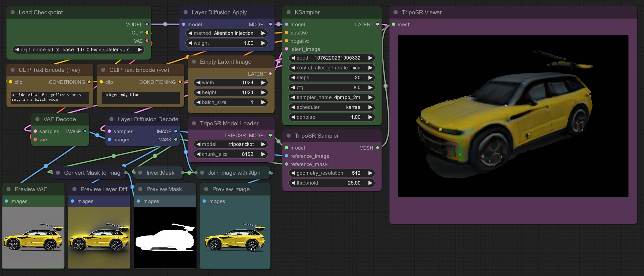Open the control_after_generate fixed selector
The height and width of the screenshot is (276, 644).
(x=332, y=68)
